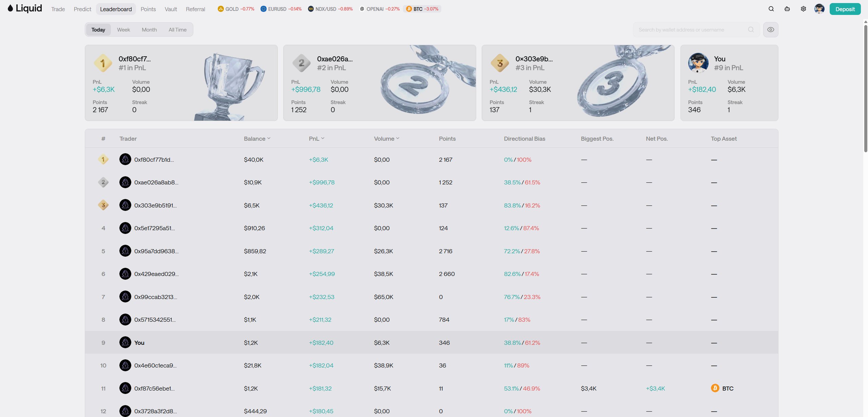Sort by Balance column chevron
Image resolution: width=868 pixels, height=417 pixels.
pyautogui.click(x=269, y=138)
